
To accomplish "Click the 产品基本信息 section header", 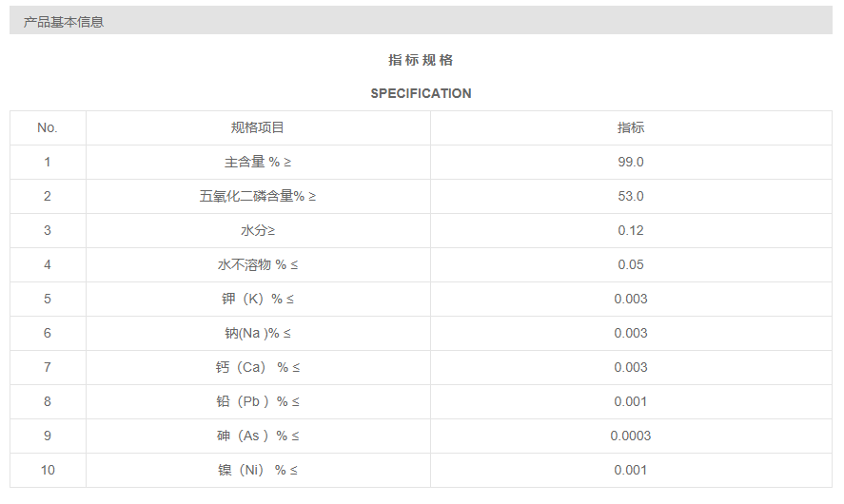I will coord(64,22).
